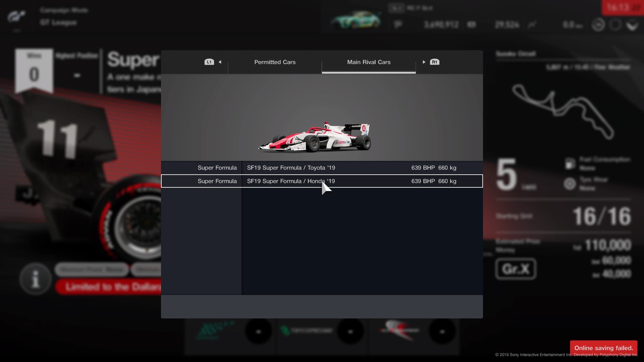Image resolution: width=644 pixels, height=362 pixels.
Task: Click the tyre wear icon
Action: tap(570, 184)
